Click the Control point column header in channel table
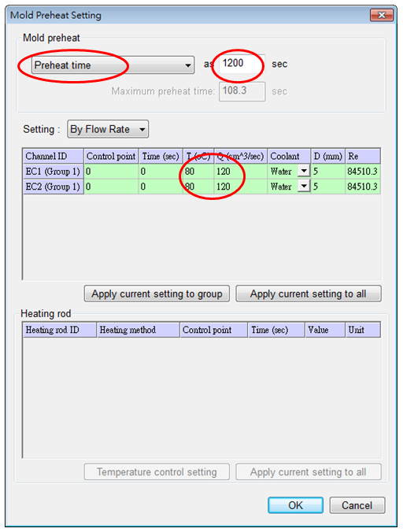This screenshot has height=532, width=403. (111, 156)
